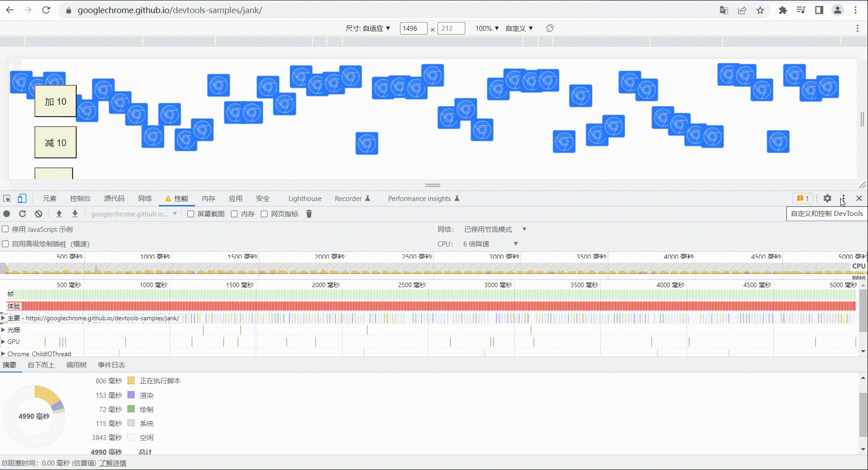Image resolution: width=868 pixels, height=470 pixels.
Task: Open the 尺寸: 自适应 dropdown
Action: [368, 28]
